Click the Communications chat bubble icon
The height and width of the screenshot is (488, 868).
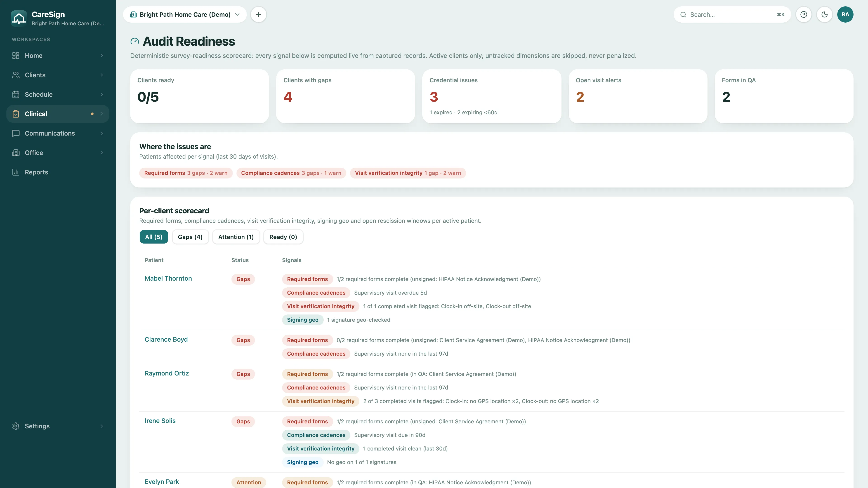[x=16, y=133]
